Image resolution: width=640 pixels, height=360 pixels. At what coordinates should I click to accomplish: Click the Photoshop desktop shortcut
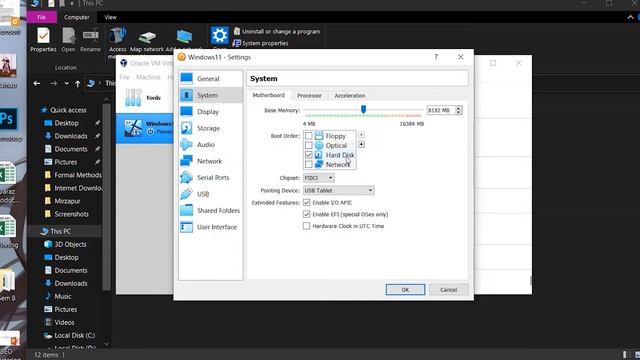[9, 119]
